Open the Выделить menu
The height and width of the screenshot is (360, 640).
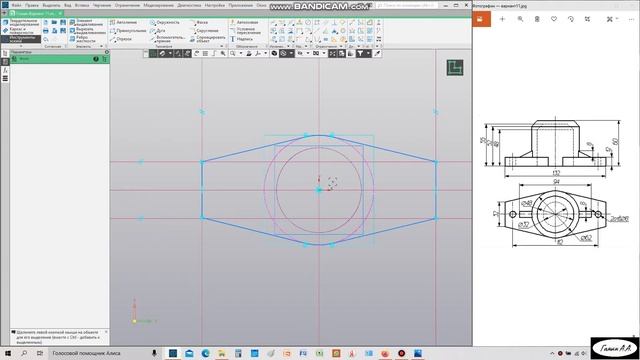pos(51,5)
